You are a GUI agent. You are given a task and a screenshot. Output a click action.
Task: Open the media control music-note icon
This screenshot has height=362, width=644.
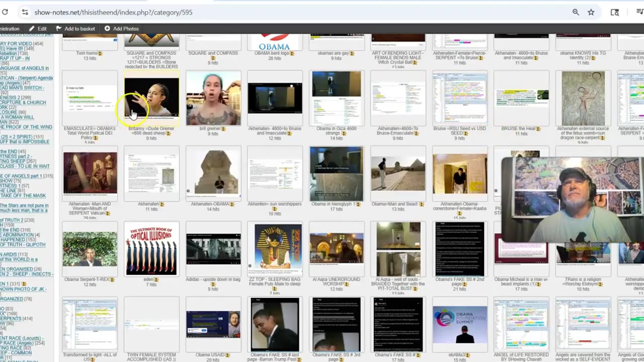(639, 12)
